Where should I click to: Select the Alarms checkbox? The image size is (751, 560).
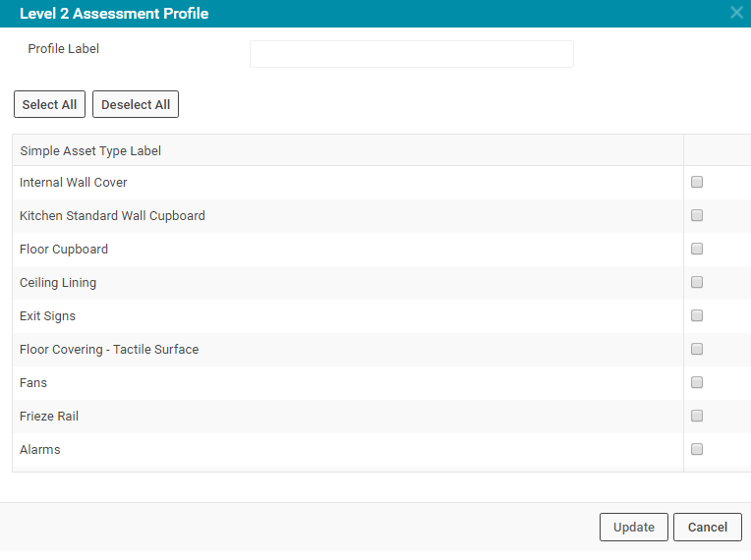click(x=697, y=449)
